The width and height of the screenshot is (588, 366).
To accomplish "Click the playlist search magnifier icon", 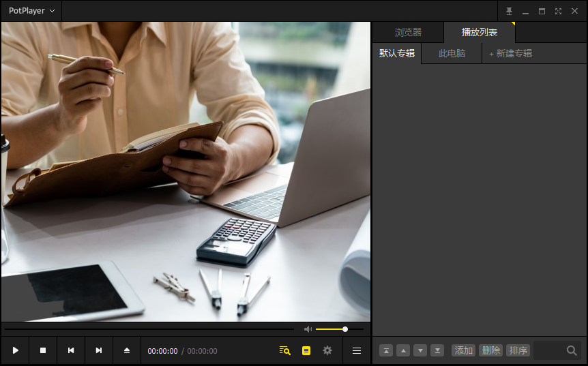I will click(x=572, y=350).
